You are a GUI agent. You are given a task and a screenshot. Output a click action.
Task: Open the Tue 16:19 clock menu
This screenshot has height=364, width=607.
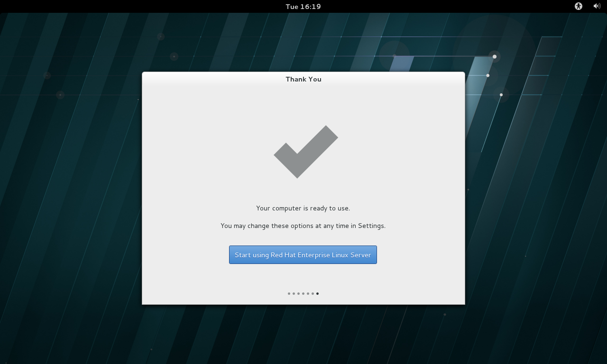pos(303,6)
